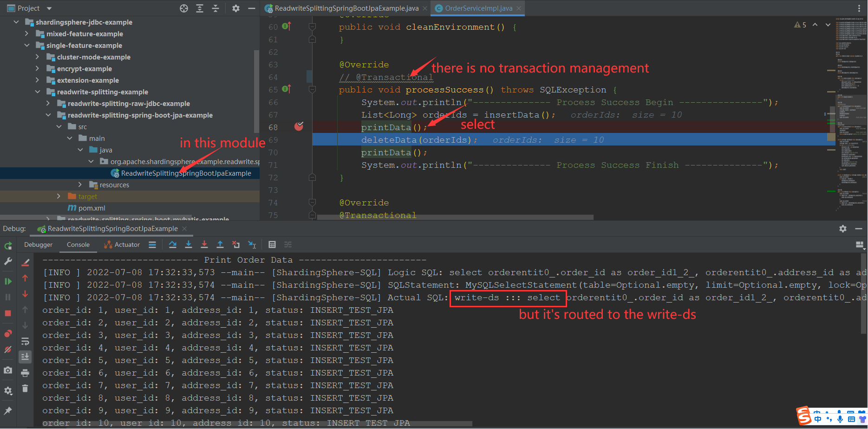Expand the encrypt-example folder
Image resolution: width=868 pixels, height=429 pixels.
pyautogui.click(x=38, y=68)
